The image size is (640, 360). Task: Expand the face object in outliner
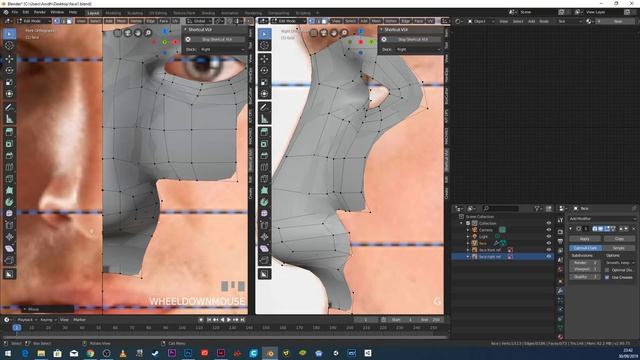point(468,243)
